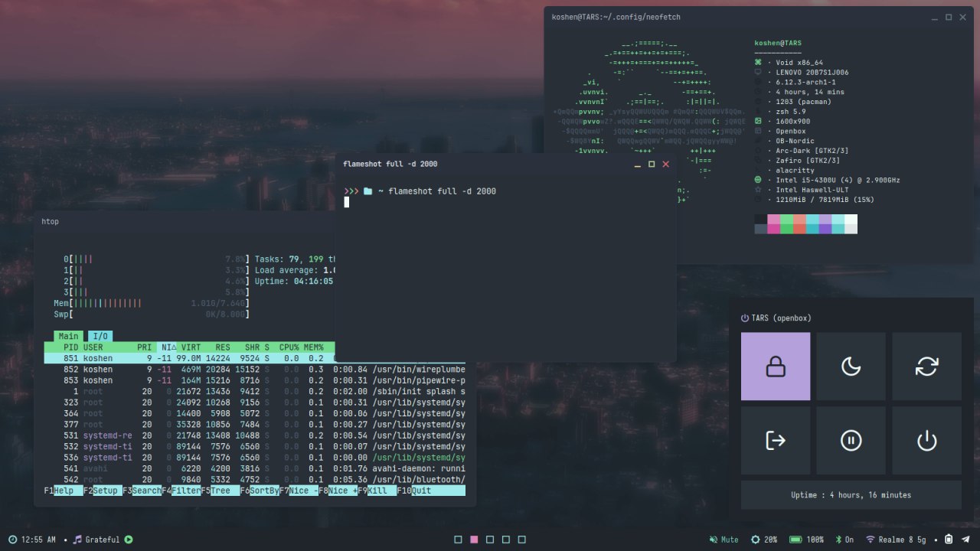Click the logout arrow icon

coord(775,440)
